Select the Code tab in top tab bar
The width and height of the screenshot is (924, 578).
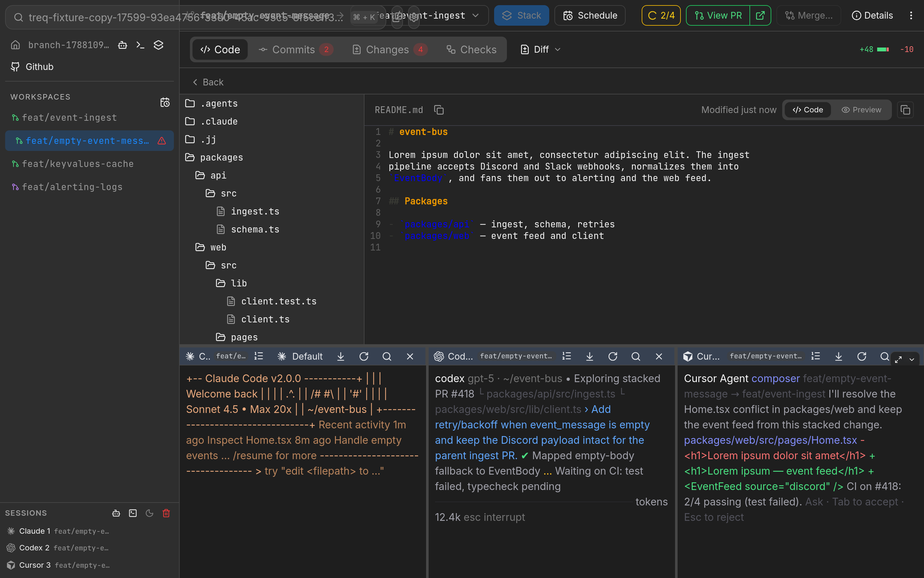[220, 49]
